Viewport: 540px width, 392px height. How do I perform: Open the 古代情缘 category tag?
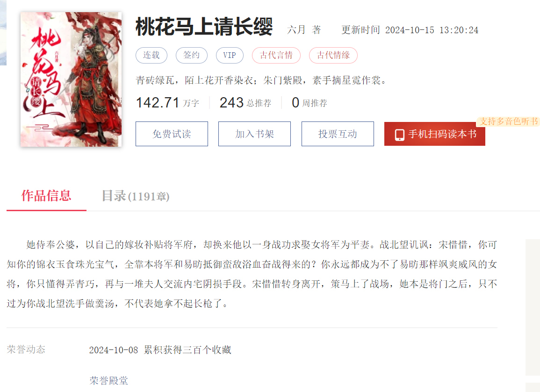pyautogui.click(x=333, y=55)
